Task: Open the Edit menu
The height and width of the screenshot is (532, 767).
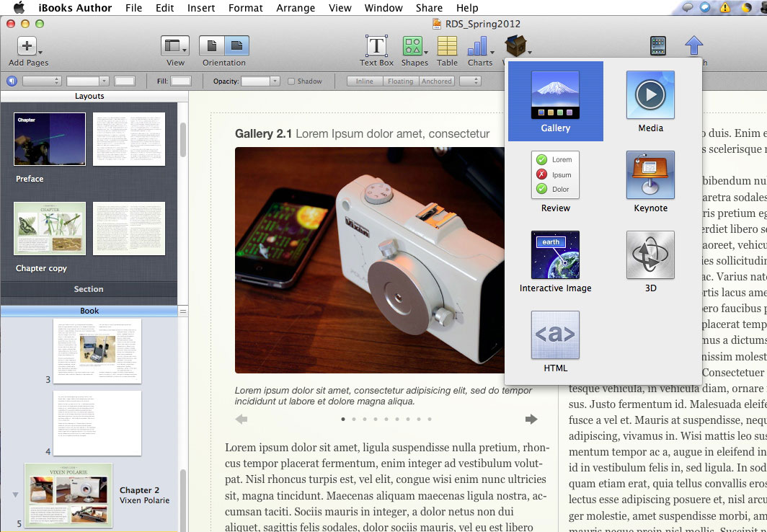Action: coord(165,8)
